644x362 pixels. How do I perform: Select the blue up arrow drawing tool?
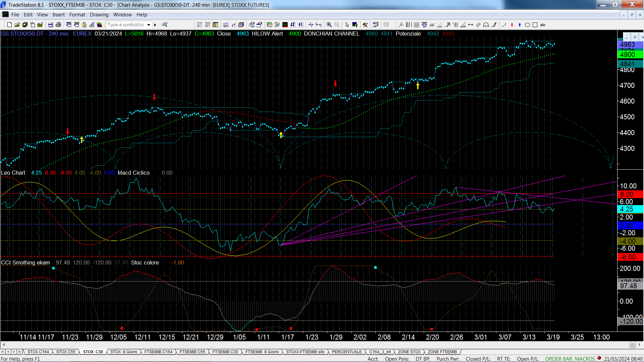(x=520, y=25)
